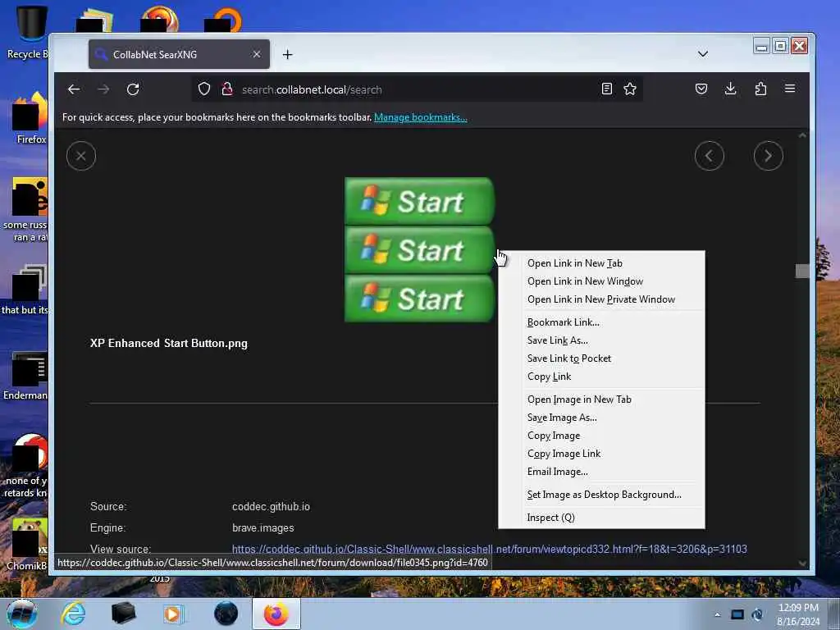Open the Extensions puzzle icon
The width and height of the screenshot is (840, 630).
click(760, 89)
